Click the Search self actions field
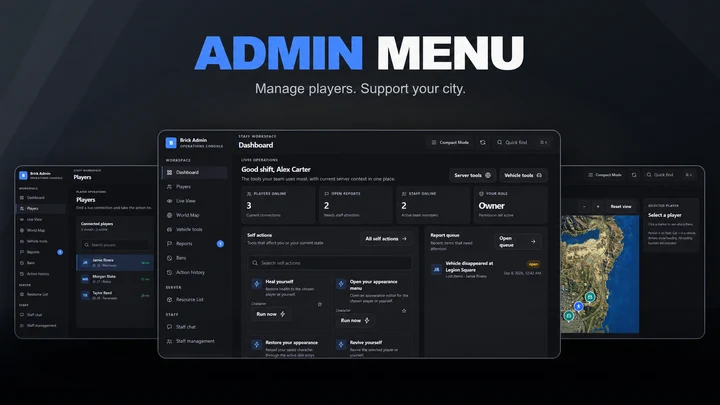Screen dimensions: 720x405 (330, 263)
